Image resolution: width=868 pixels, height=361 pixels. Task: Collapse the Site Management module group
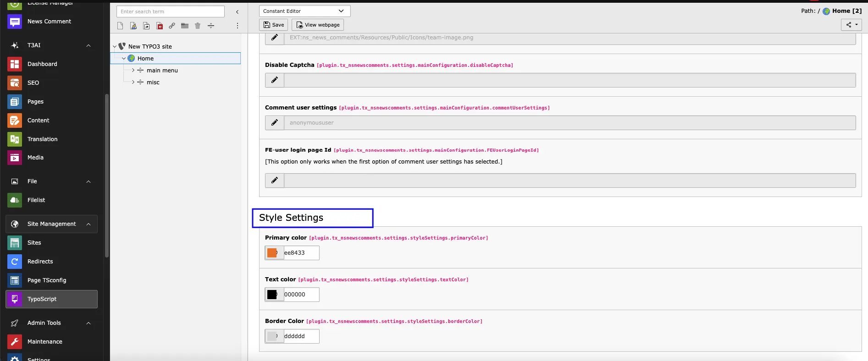[x=88, y=224]
